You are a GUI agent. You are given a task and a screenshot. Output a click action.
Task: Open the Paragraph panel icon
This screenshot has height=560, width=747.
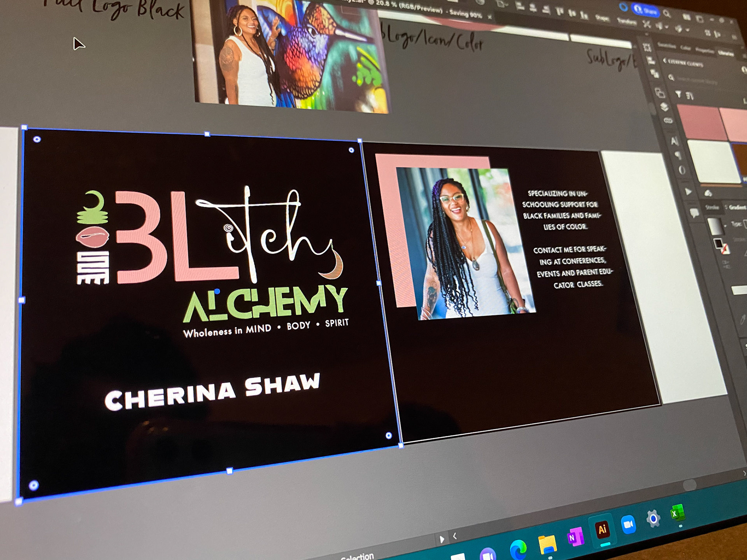pos(678,156)
